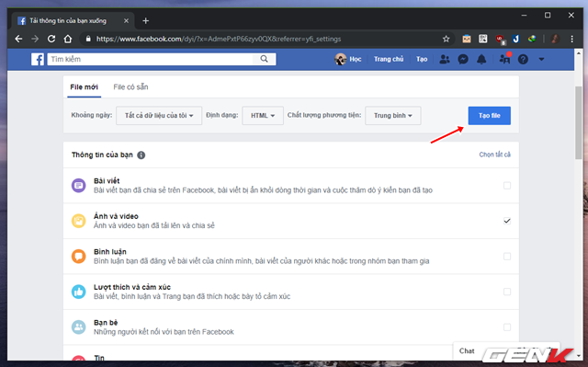Open the Khoảng ngày dropdown
The image size is (588, 367).
click(x=159, y=116)
